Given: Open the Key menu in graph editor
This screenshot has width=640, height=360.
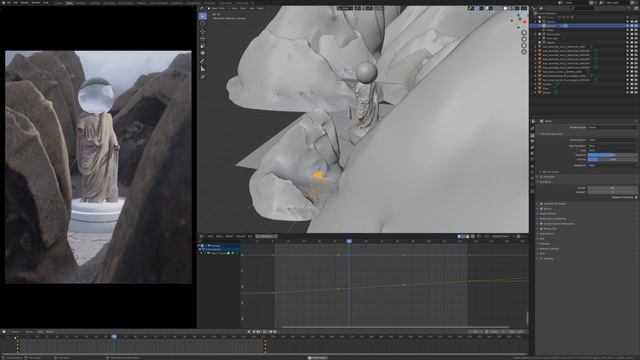Looking at the screenshot, I should (250, 236).
